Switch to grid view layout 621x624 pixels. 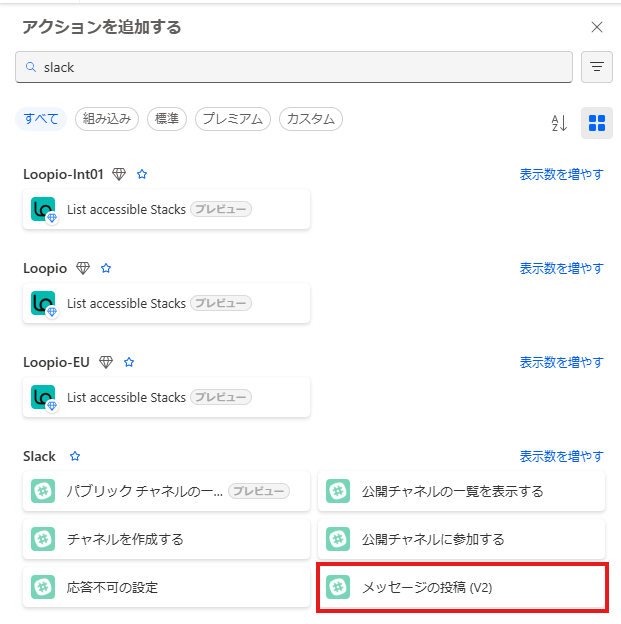(x=597, y=123)
